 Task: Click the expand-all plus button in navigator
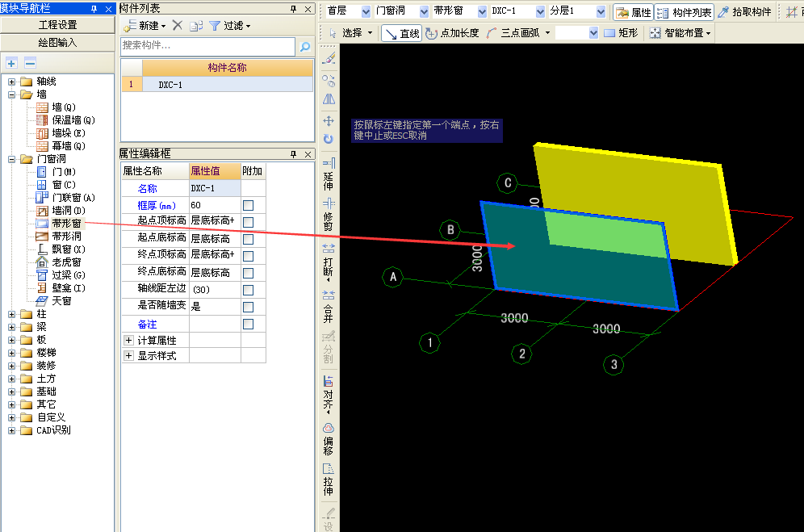(11, 63)
